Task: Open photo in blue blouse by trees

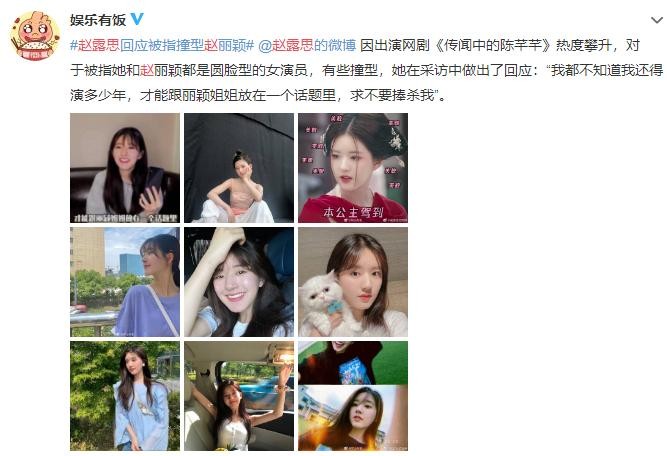Action: point(125,396)
